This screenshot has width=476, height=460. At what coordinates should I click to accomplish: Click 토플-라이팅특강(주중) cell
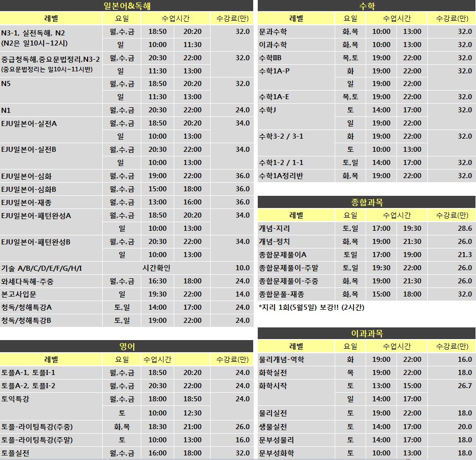pos(51,427)
